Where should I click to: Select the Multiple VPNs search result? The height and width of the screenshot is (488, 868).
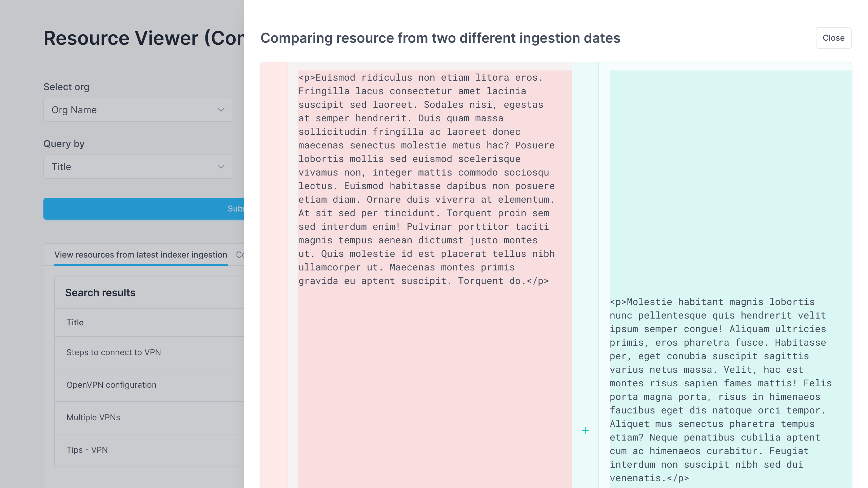pyautogui.click(x=94, y=417)
